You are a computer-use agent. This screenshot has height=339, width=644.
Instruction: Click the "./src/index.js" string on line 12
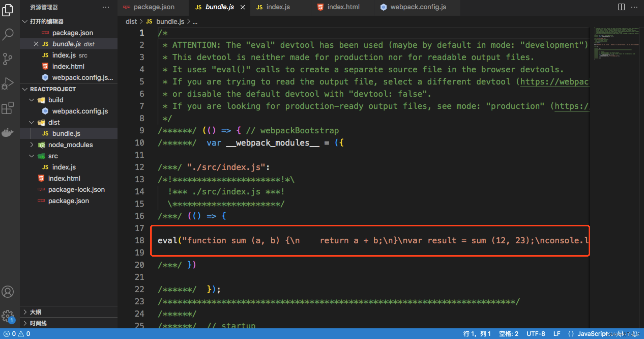pos(226,167)
